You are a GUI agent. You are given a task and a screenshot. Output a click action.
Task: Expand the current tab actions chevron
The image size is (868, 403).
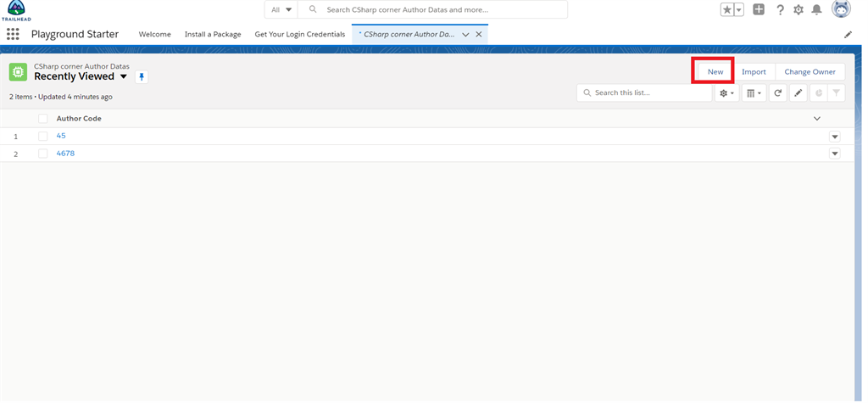[465, 35]
